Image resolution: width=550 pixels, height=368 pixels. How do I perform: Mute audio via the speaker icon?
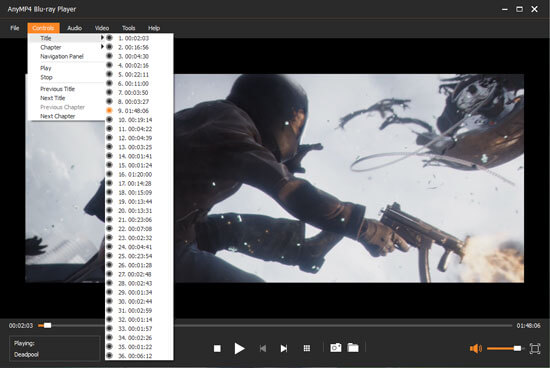(x=476, y=348)
